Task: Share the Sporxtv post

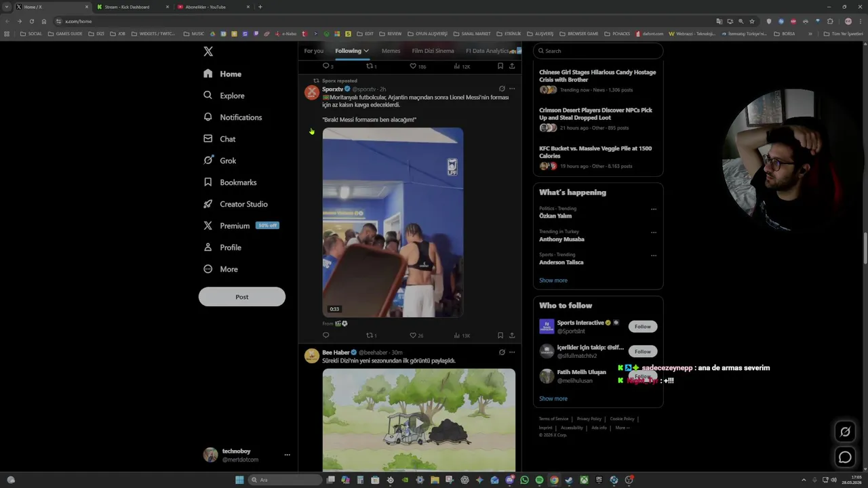Action: pos(512,335)
